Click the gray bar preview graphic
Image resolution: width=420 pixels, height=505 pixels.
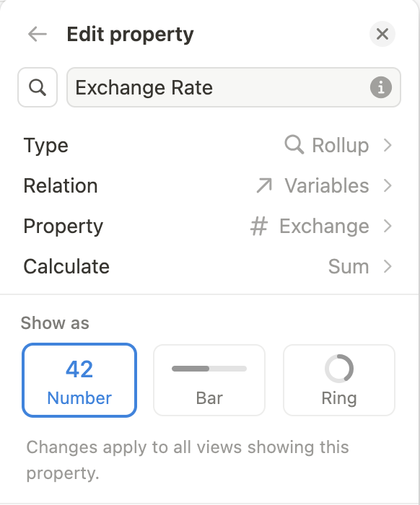tap(209, 369)
